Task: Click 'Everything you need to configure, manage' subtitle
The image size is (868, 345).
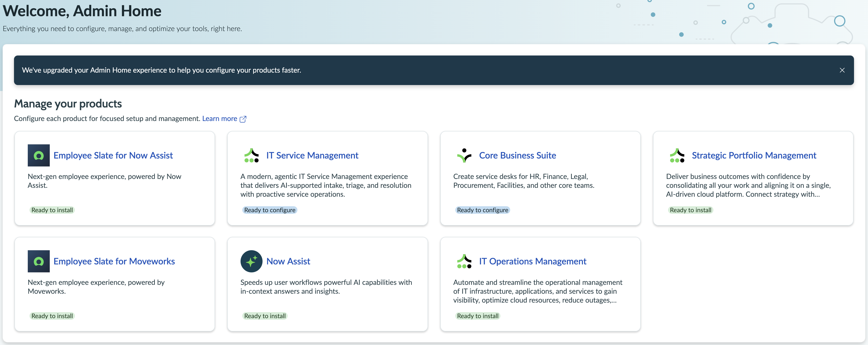Action: (x=122, y=29)
